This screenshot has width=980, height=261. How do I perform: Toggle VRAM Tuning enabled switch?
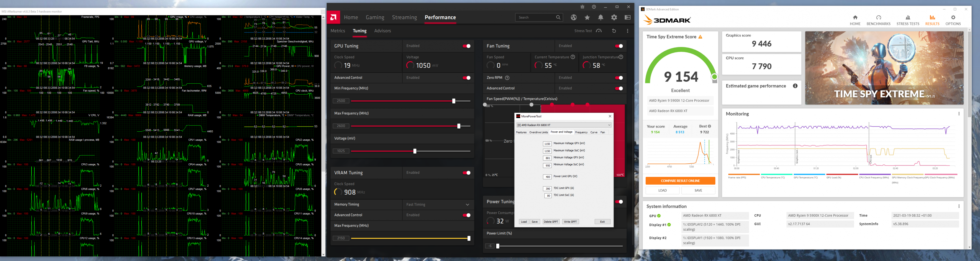(467, 173)
